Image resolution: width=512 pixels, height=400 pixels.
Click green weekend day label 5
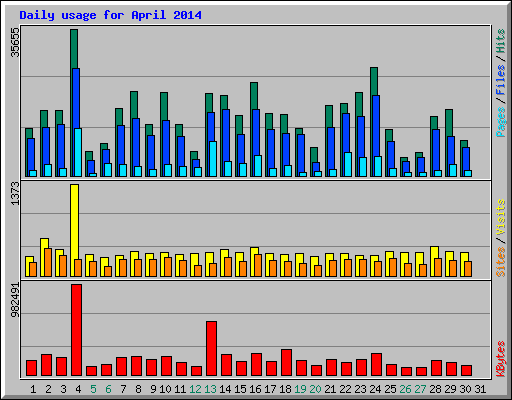pos(93,389)
